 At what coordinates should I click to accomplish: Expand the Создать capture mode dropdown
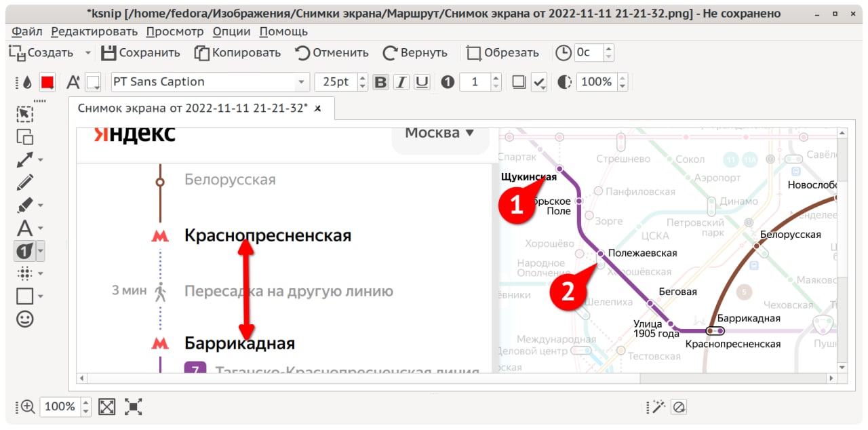pyautogui.click(x=87, y=53)
